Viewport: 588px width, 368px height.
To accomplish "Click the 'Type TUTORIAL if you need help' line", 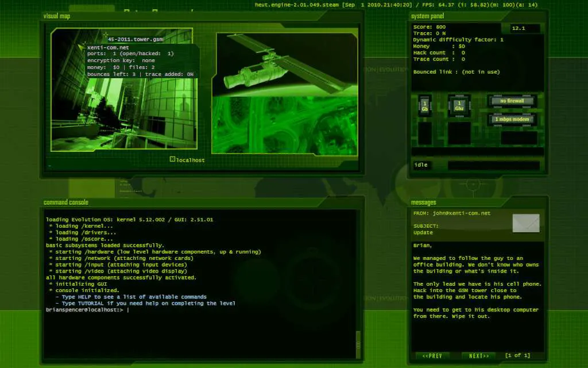I will (145, 304).
